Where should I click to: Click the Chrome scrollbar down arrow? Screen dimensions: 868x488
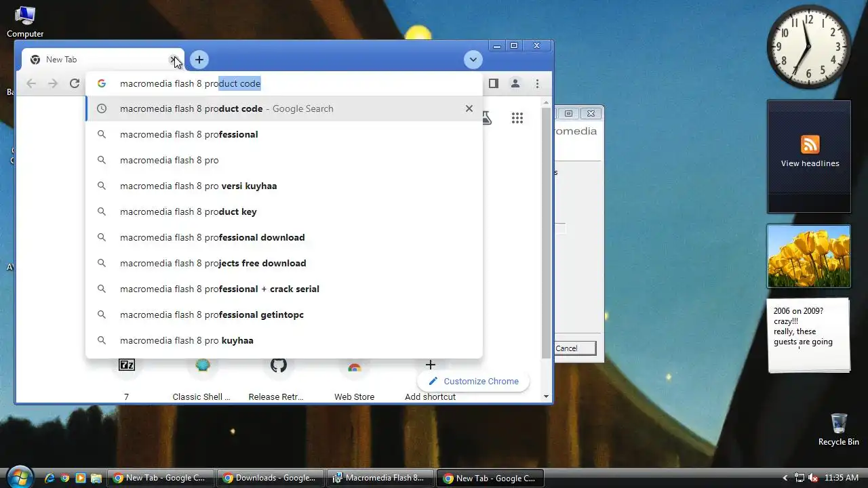point(547,396)
